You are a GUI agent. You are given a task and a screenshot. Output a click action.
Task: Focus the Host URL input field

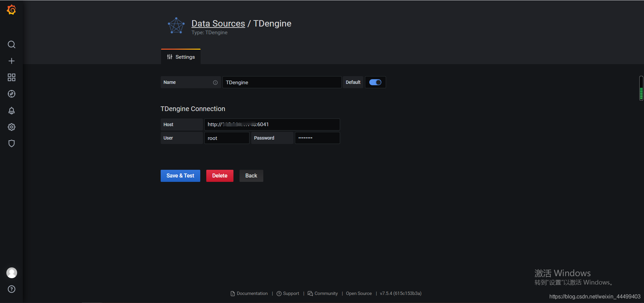tap(272, 124)
